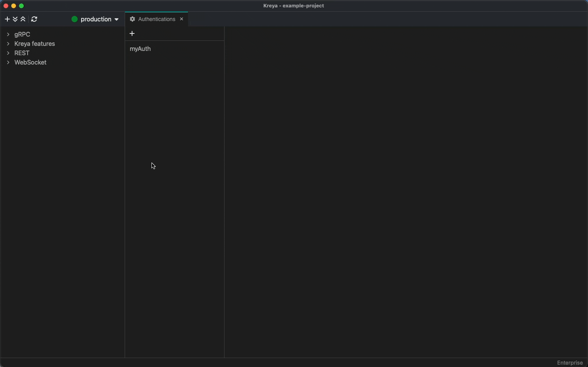Minimize the Kreya window with yellow button
The image size is (588, 367).
click(x=14, y=6)
